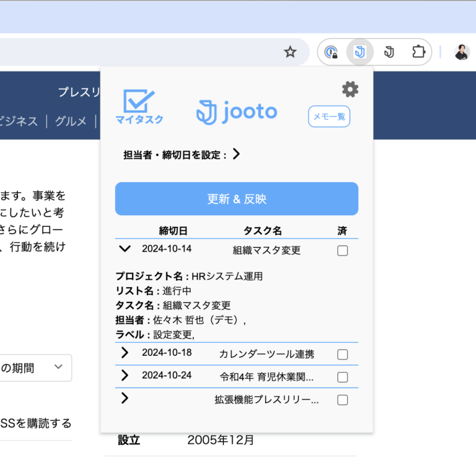Open the Extensions puzzle icon
This screenshot has width=476, height=460.
tap(418, 51)
